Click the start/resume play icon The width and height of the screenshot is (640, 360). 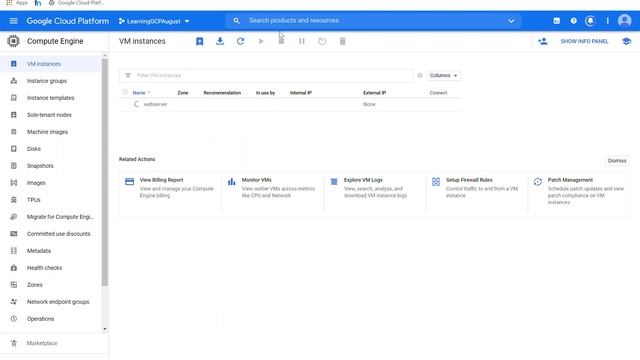point(261,41)
